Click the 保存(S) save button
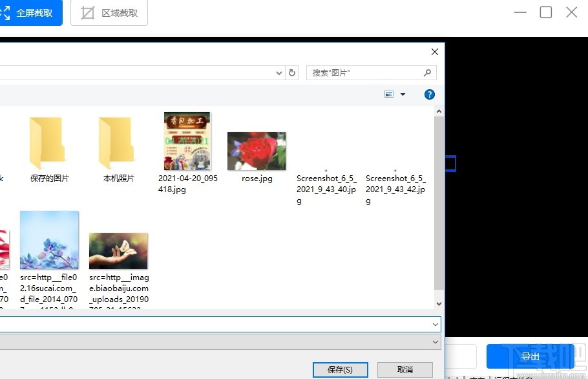The width and height of the screenshot is (588, 379). tap(340, 369)
